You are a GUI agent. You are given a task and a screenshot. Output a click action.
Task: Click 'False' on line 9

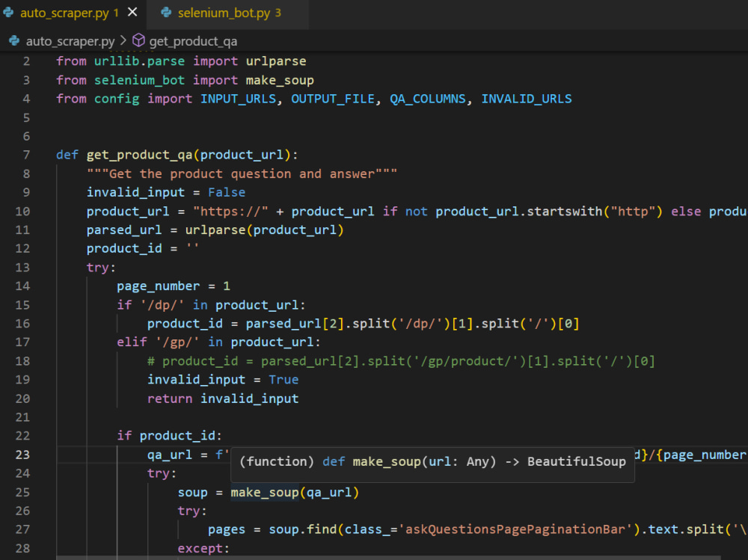pyautogui.click(x=227, y=192)
